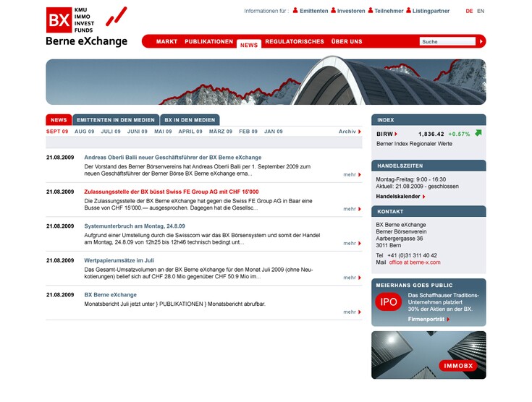Select the JUNI 09 month filter

[x=137, y=132]
